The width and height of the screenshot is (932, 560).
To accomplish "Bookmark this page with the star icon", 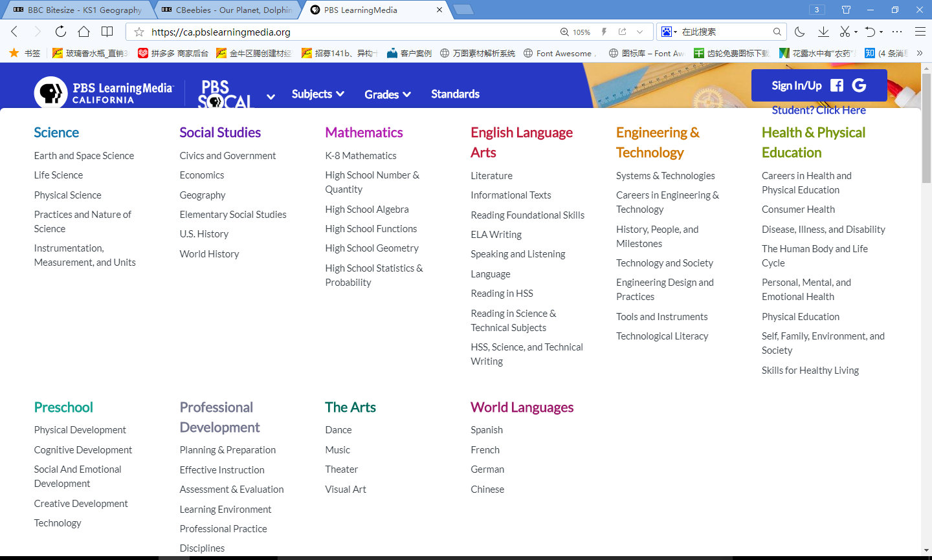I will [x=139, y=32].
